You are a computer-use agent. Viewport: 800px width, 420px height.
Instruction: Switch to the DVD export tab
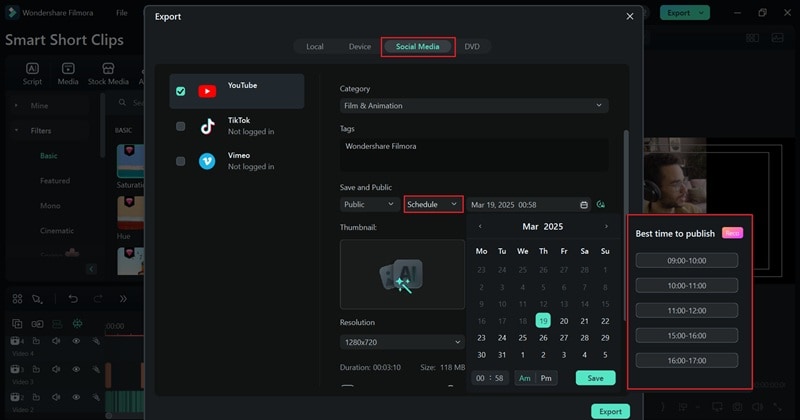[x=472, y=46]
